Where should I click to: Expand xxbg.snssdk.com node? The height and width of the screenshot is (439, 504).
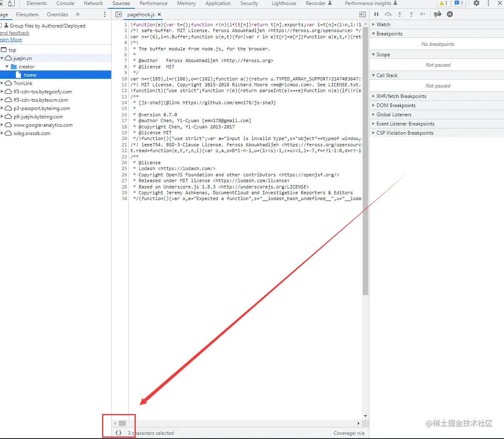point(2,133)
